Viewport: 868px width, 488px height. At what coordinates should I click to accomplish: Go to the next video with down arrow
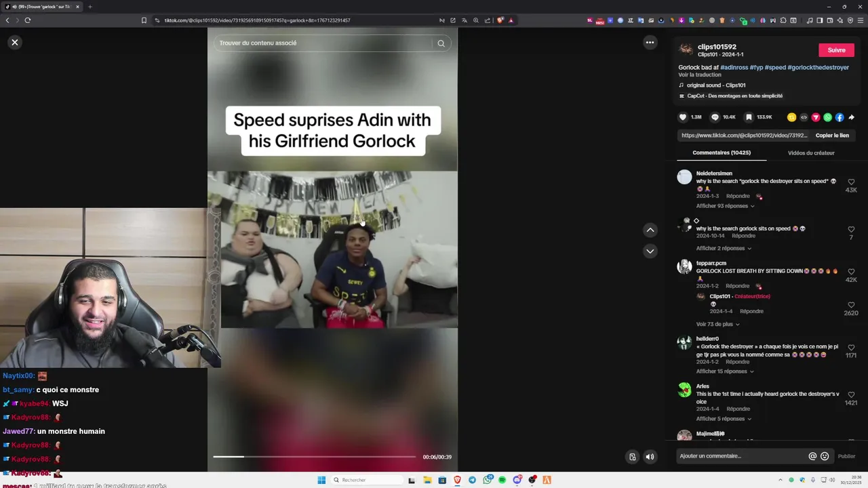point(650,251)
